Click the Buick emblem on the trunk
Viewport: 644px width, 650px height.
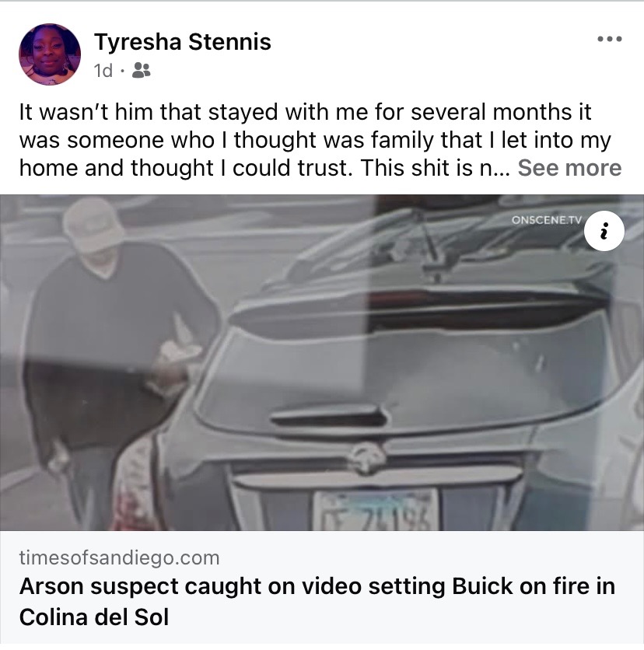(x=366, y=456)
